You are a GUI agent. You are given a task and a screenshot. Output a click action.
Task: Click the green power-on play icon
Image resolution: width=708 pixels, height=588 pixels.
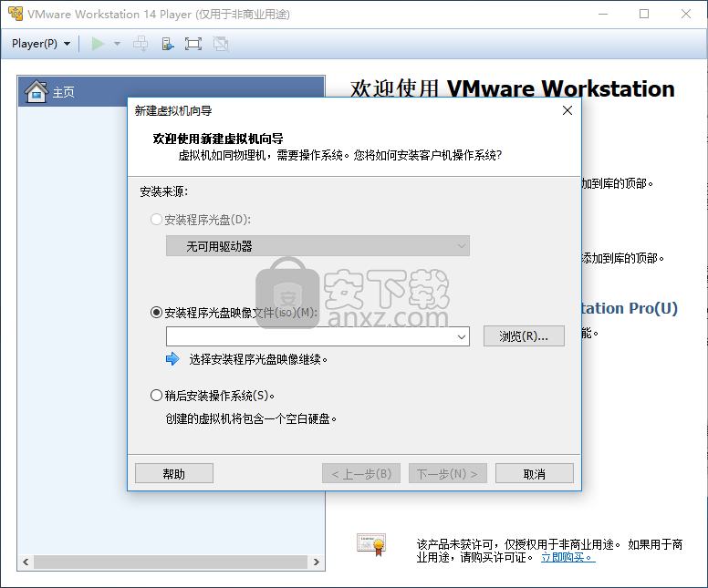[x=98, y=44]
